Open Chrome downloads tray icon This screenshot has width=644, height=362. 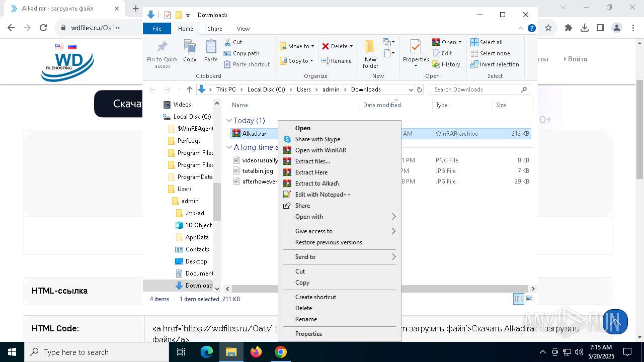click(x=585, y=28)
